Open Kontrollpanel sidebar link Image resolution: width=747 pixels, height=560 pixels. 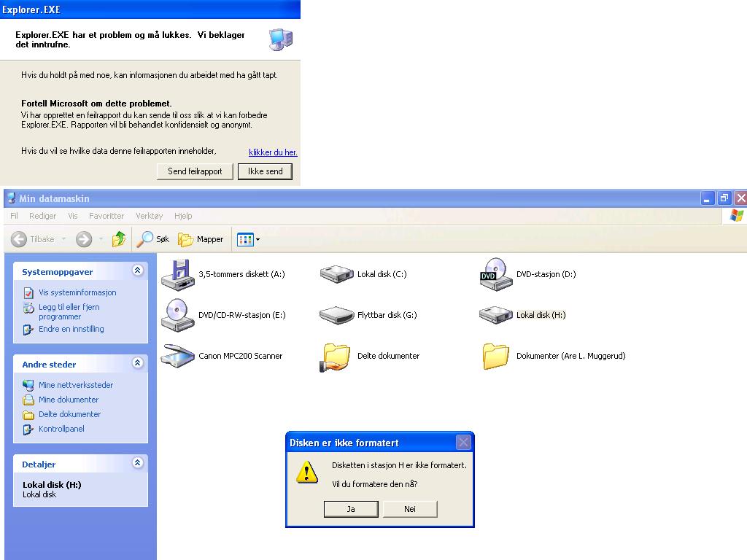coord(61,429)
